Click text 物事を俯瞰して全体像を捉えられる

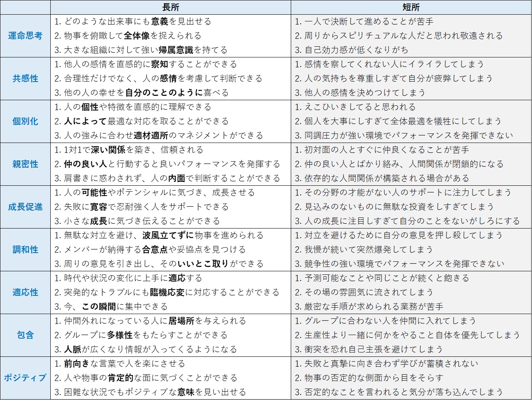[x=133, y=36]
